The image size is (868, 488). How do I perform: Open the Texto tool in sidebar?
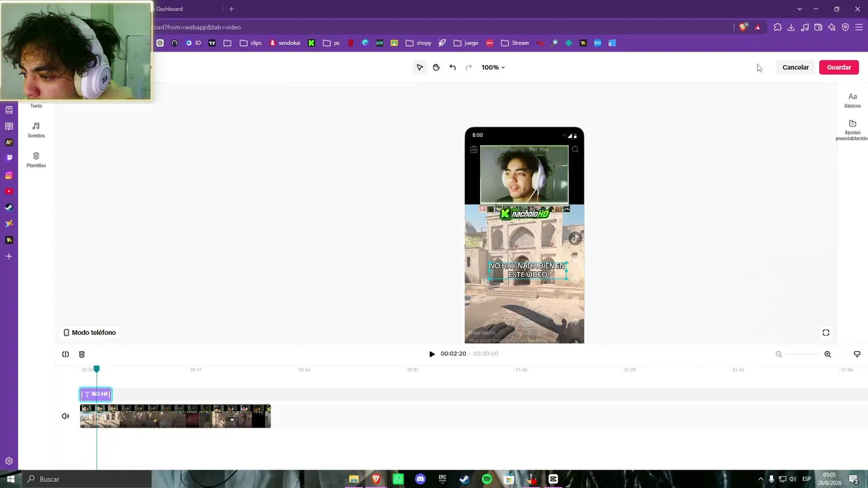click(36, 106)
